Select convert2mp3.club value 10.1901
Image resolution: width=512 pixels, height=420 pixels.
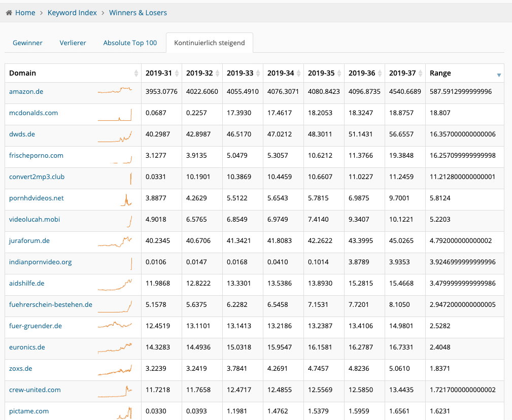click(198, 177)
